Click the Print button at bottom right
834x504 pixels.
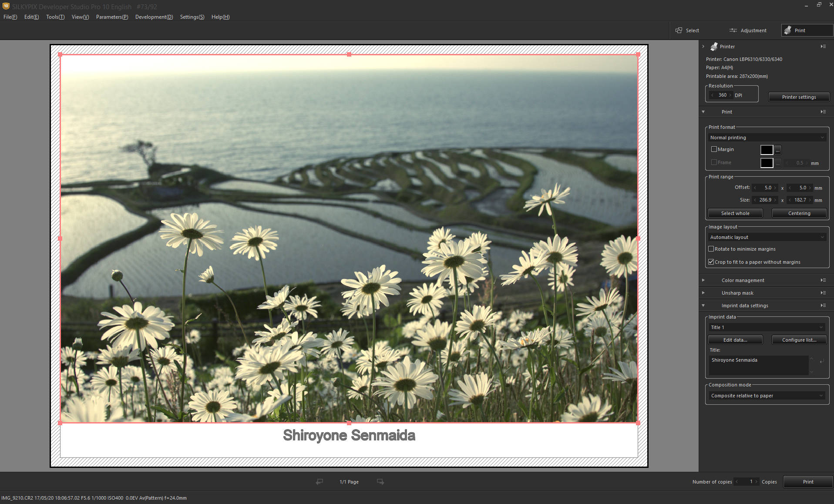point(808,482)
